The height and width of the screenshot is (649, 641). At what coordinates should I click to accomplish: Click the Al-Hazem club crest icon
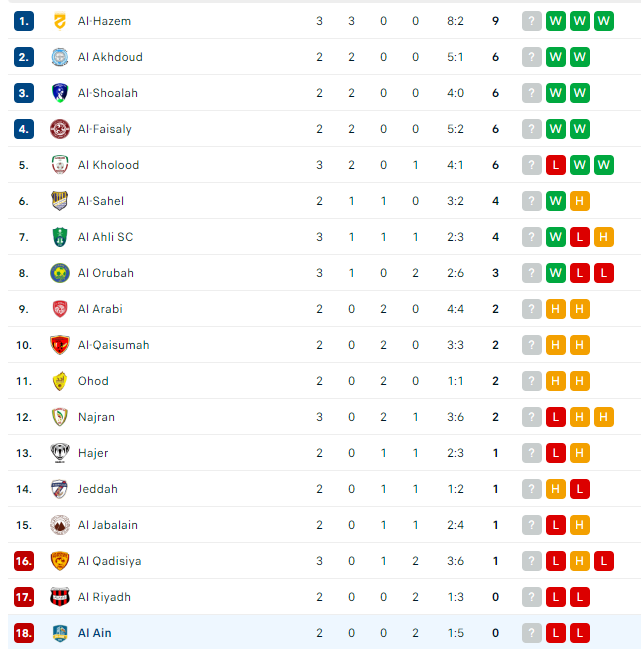pyautogui.click(x=60, y=21)
